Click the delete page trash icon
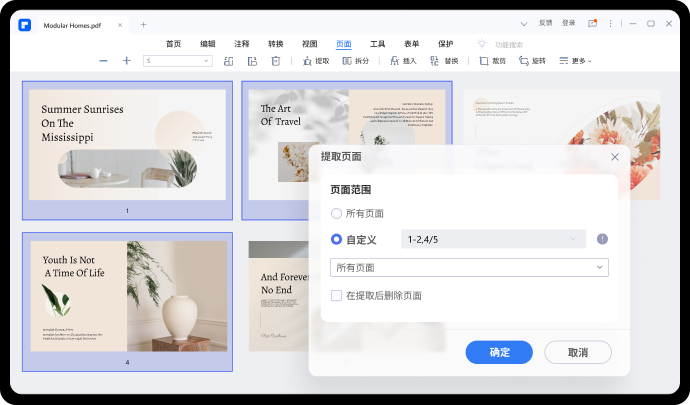Screen dimensions: 690x405 pos(276,61)
